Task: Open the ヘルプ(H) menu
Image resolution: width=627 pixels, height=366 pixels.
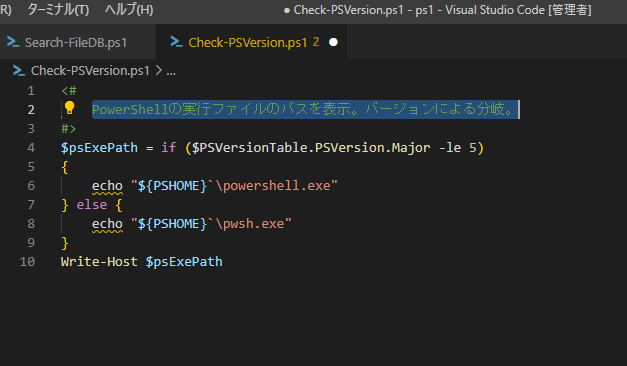Action: tap(129, 9)
